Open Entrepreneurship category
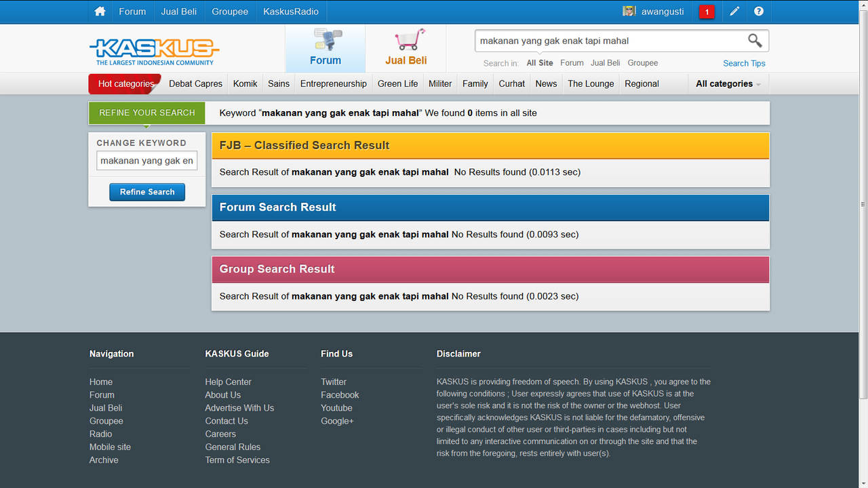868x488 pixels. pyautogui.click(x=334, y=84)
